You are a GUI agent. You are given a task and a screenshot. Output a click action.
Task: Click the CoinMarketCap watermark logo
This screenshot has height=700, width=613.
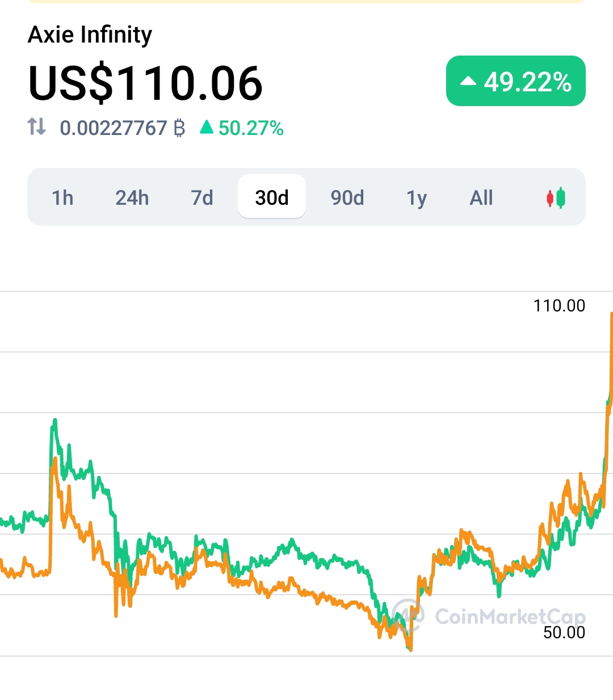coord(409,615)
